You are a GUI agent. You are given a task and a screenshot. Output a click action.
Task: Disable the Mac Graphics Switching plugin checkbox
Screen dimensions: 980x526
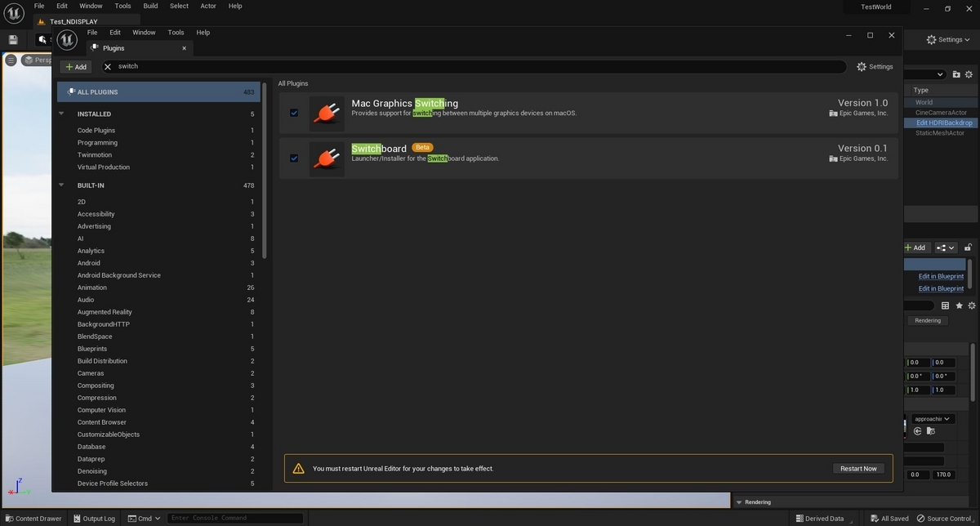[x=294, y=113]
